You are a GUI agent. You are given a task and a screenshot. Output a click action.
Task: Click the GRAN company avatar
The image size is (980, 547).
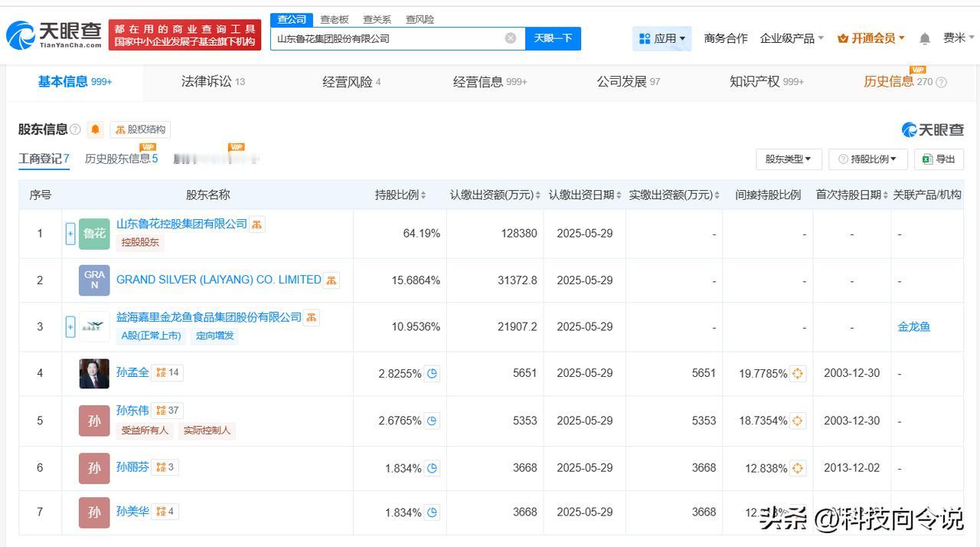(94, 280)
